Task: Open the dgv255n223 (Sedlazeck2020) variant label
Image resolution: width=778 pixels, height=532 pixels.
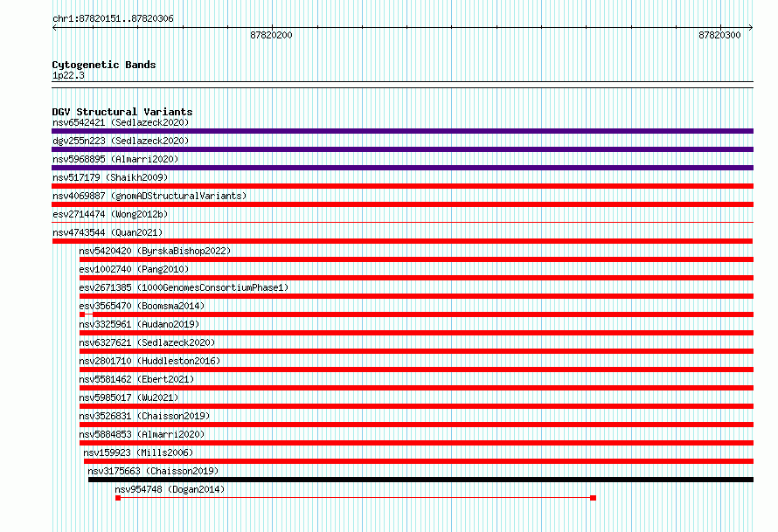Action: coord(121,141)
